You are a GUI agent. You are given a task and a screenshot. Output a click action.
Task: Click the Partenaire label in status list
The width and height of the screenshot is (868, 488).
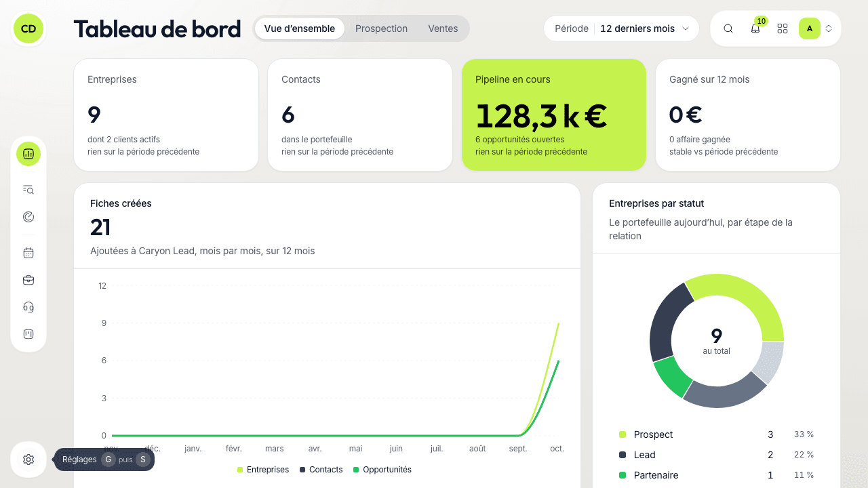656,475
